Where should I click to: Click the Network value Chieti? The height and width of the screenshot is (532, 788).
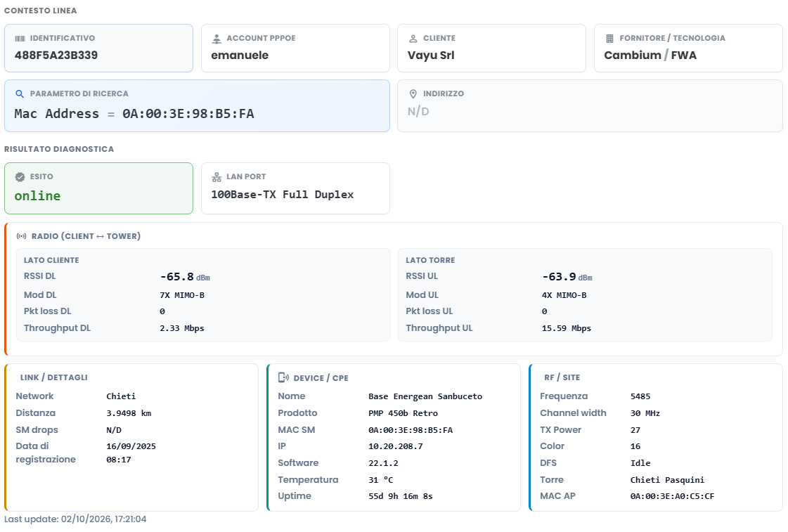(121, 396)
